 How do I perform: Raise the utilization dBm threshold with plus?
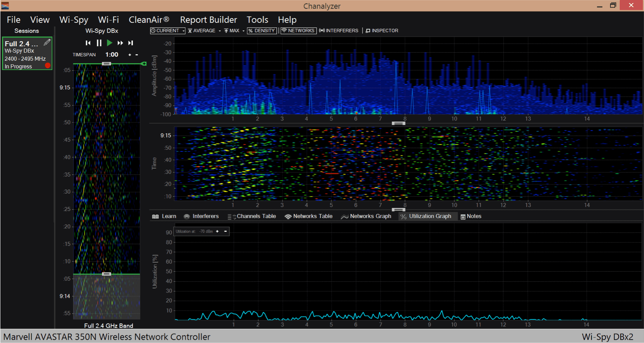(217, 231)
